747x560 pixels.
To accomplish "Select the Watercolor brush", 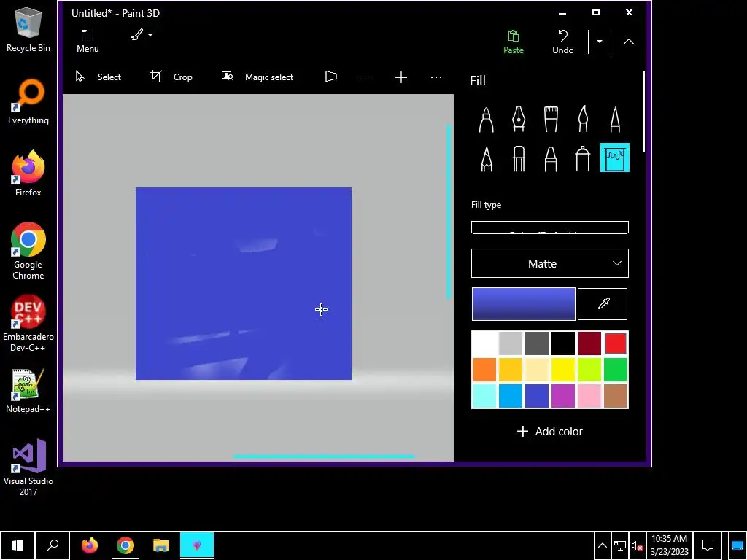I will click(x=583, y=119).
